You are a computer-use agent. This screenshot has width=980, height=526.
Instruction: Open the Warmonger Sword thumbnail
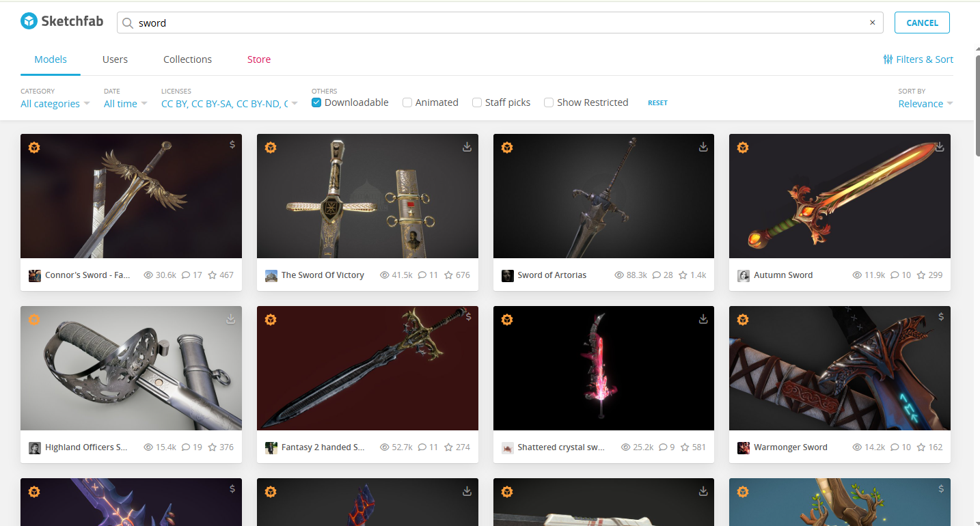pos(840,368)
